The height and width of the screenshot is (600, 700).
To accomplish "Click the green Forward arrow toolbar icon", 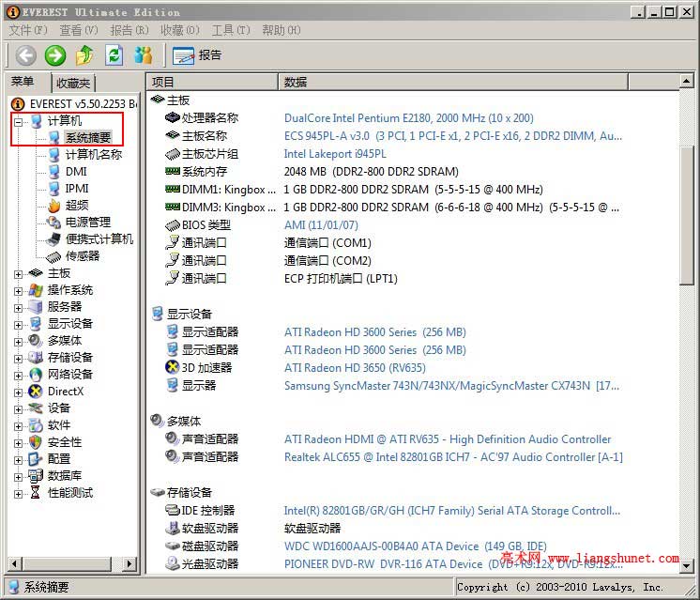I will click(x=55, y=55).
